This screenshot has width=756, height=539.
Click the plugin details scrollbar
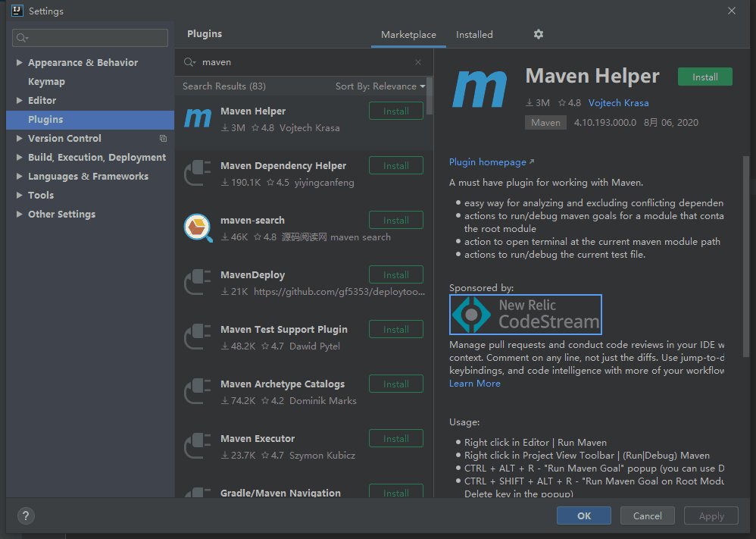pyautogui.click(x=746, y=255)
